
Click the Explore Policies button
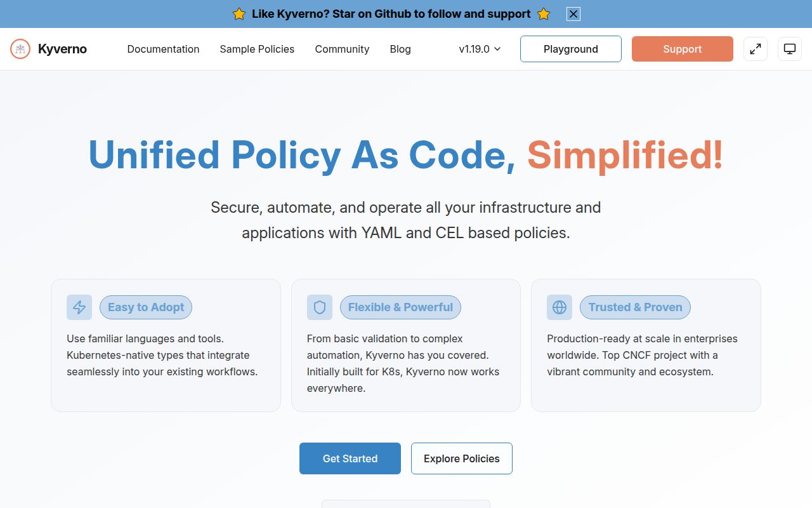click(462, 458)
